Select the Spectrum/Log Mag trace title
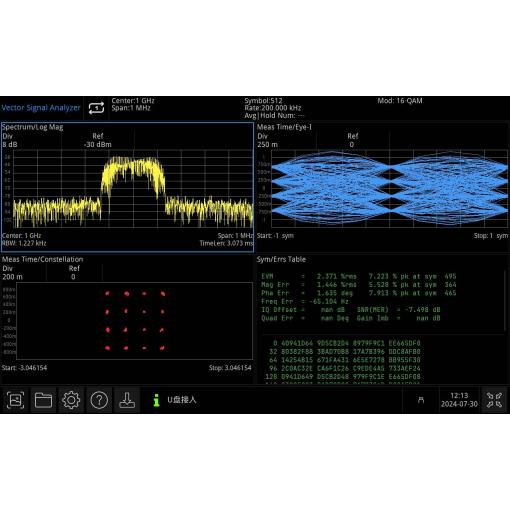Screen dimensions: 510x510 click(x=32, y=127)
